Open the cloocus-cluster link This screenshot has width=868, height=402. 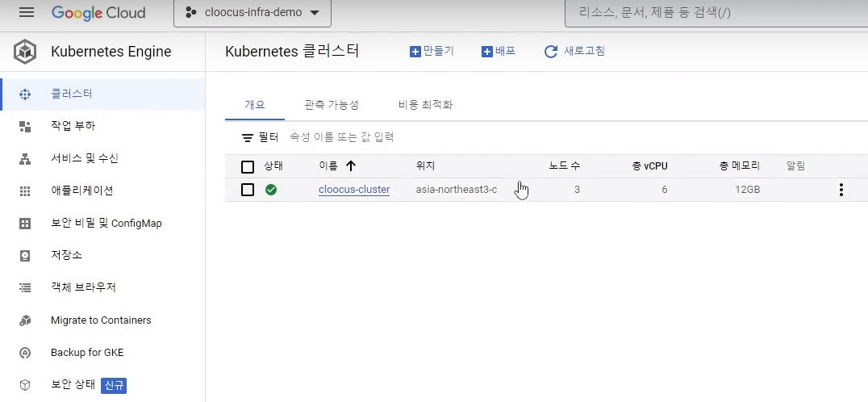pos(354,190)
